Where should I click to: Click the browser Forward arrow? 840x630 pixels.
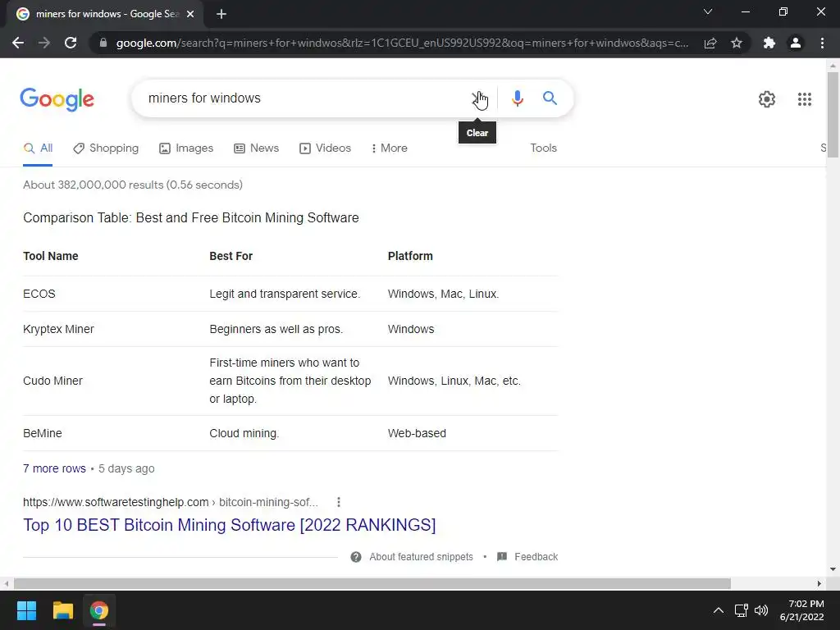[44, 43]
